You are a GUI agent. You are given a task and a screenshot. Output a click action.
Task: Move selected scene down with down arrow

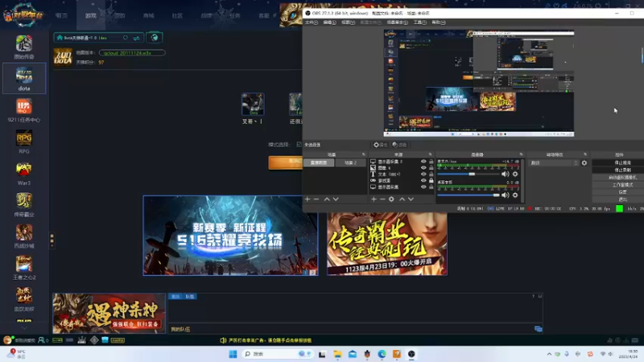pyautogui.click(x=336, y=199)
